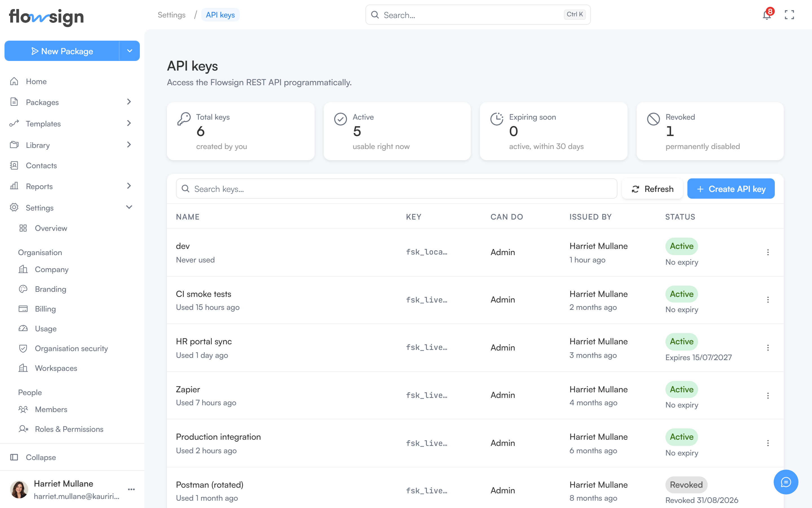812x508 pixels.
Task: Open user account options ellipsis
Action: click(x=131, y=489)
